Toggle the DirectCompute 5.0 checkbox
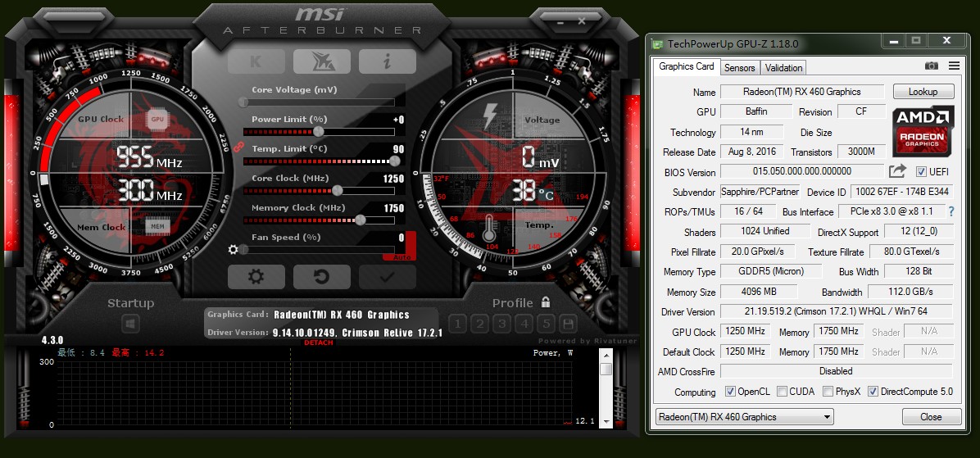The height and width of the screenshot is (458, 980). 873,391
